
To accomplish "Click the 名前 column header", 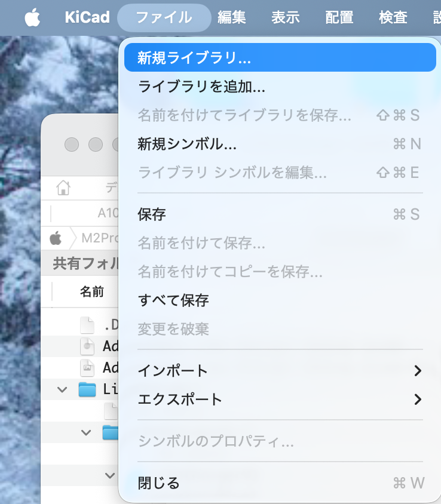I will point(92,291).
